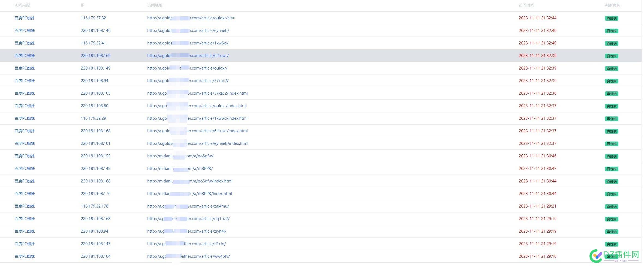Screen dimensions: 644x267
Task: Select IP address 220.181.108.147
Action: 96,244
